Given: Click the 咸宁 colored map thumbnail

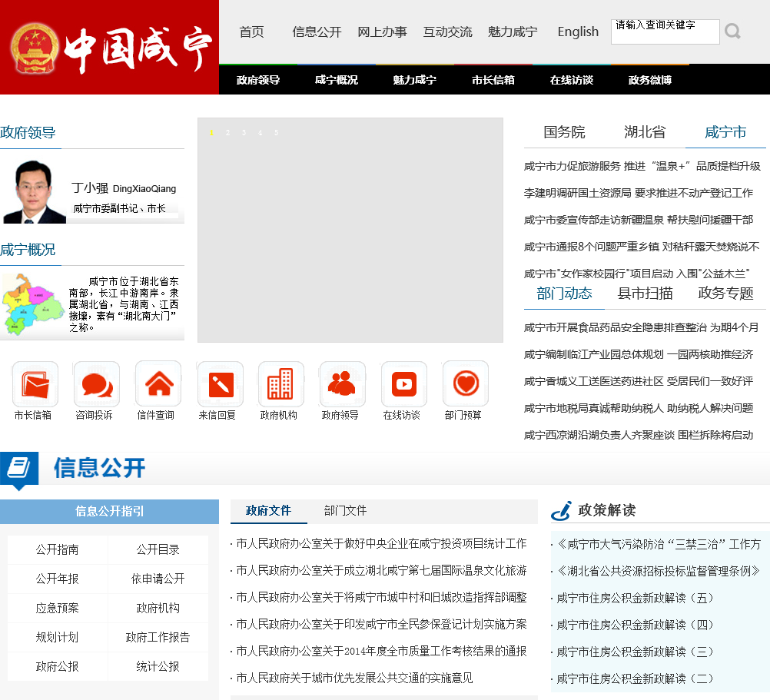Looking at the screenshot, I should (x=32, y=304).
